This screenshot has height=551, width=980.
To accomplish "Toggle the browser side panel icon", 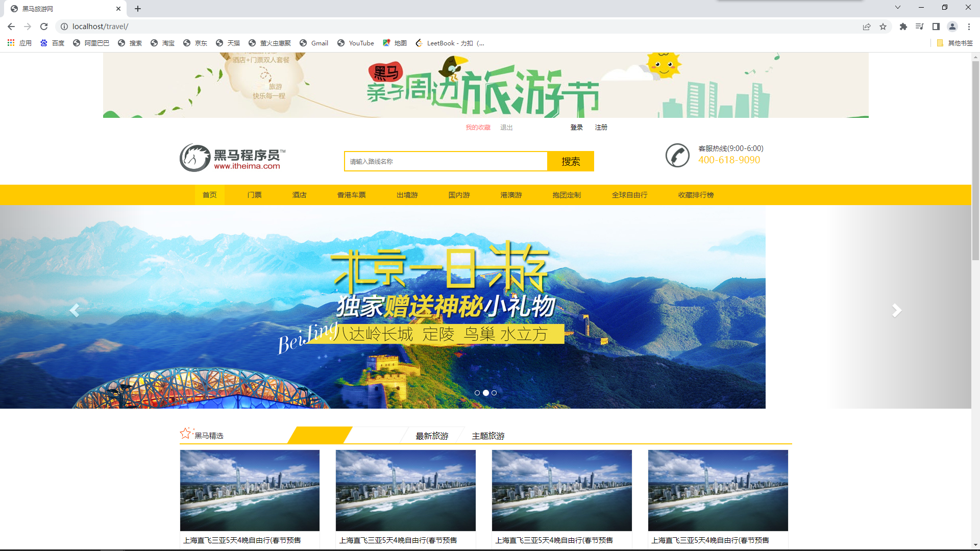I will tap(936, 27).
